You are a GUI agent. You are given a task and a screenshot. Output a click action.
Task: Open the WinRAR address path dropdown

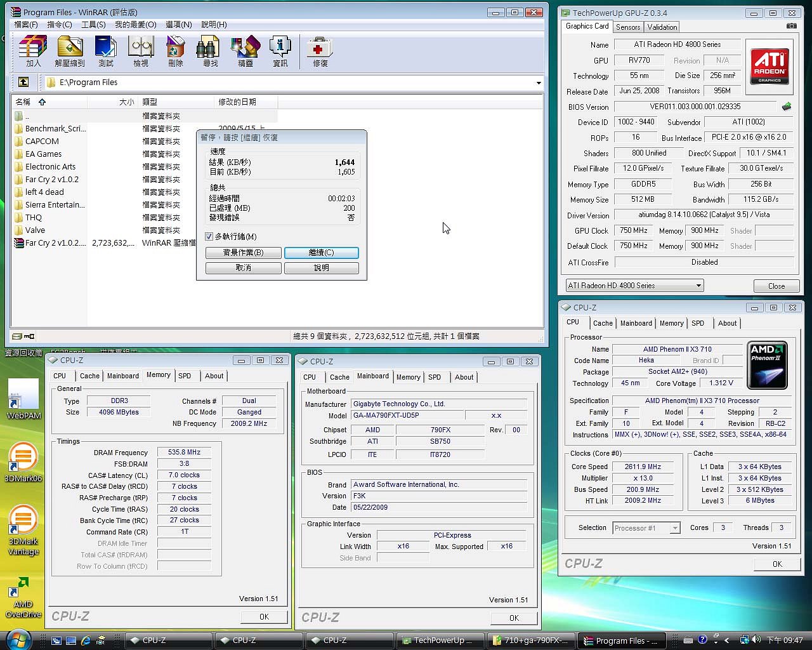coord(539,83)
